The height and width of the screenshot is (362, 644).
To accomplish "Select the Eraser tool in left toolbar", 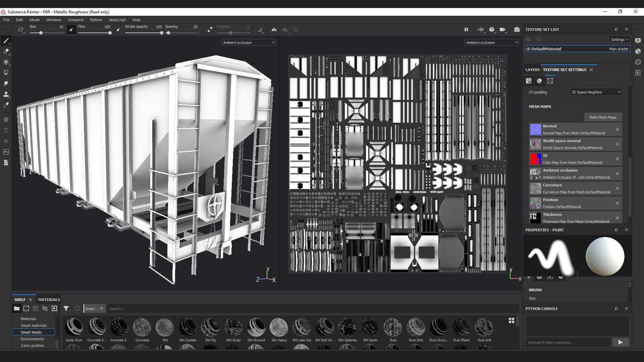I will click(6, 51).
